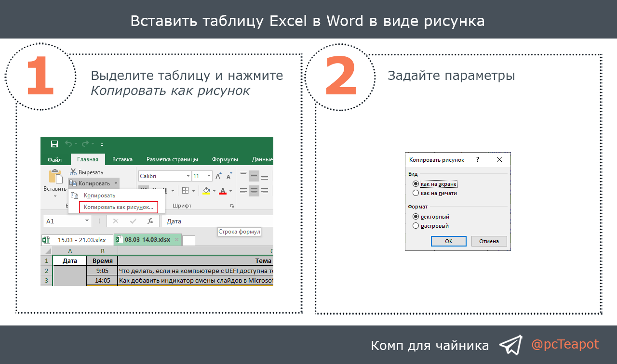Click the Redo arrow icon
The height and width of the screenshot is (364, 617).
[x=85, y=144]
